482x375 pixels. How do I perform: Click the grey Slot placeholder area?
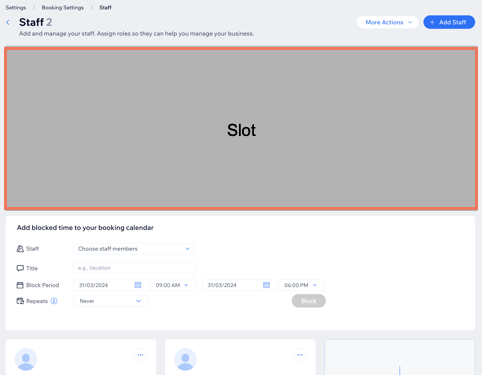click(x=241, y=129)
